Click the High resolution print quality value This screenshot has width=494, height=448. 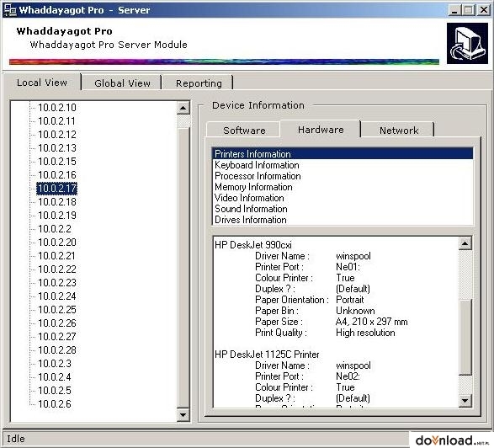365,333
